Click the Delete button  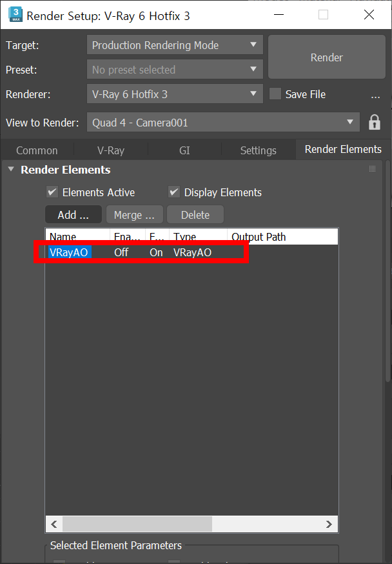[x=195, y=215]
